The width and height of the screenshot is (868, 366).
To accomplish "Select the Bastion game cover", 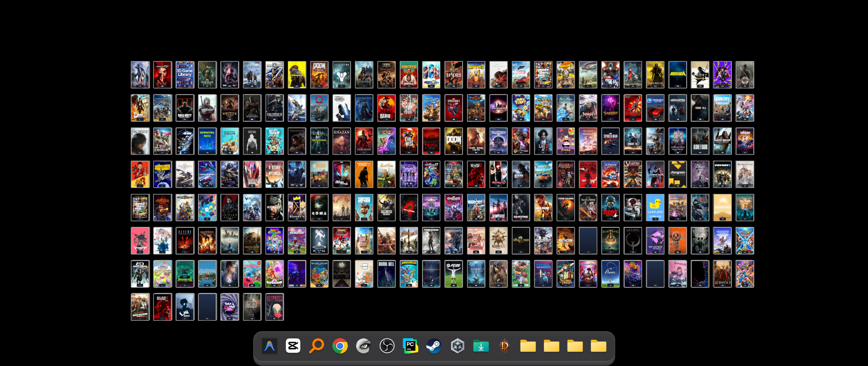I will 387,174.
